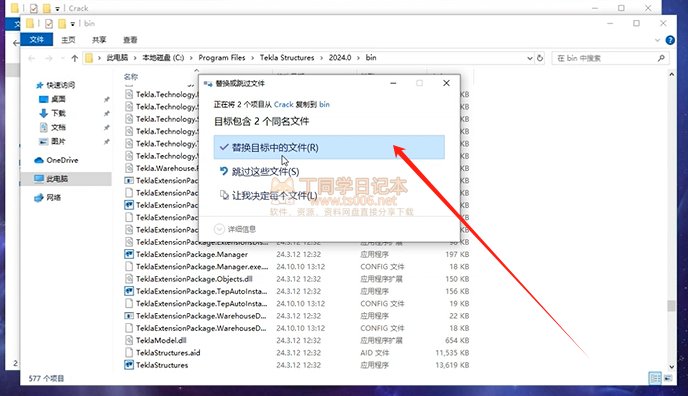Select 此电脑 in address path
This screenshot has width=688, height=396.
(117, 57)
